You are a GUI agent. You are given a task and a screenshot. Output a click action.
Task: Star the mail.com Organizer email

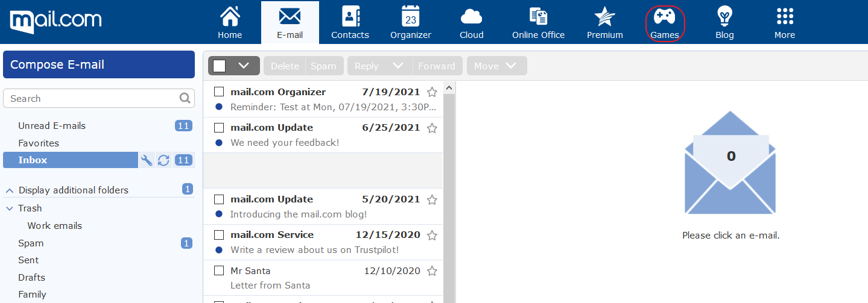click(432, 92)
